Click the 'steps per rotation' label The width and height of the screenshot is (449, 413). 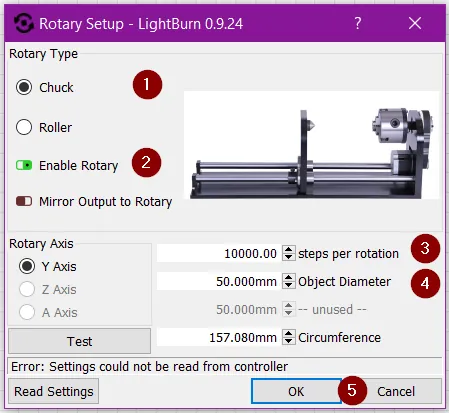(x=348, y=254)
